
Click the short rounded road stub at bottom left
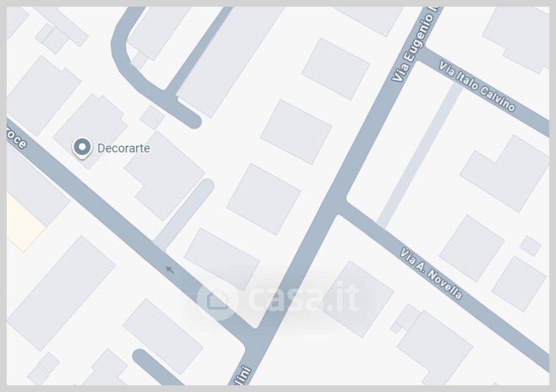tap(156, 367)
